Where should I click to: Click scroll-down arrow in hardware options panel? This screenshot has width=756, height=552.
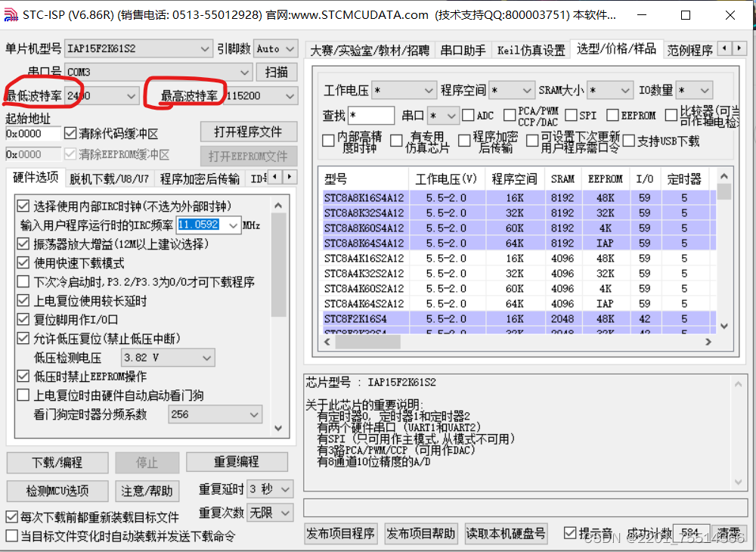click(278, 428)
